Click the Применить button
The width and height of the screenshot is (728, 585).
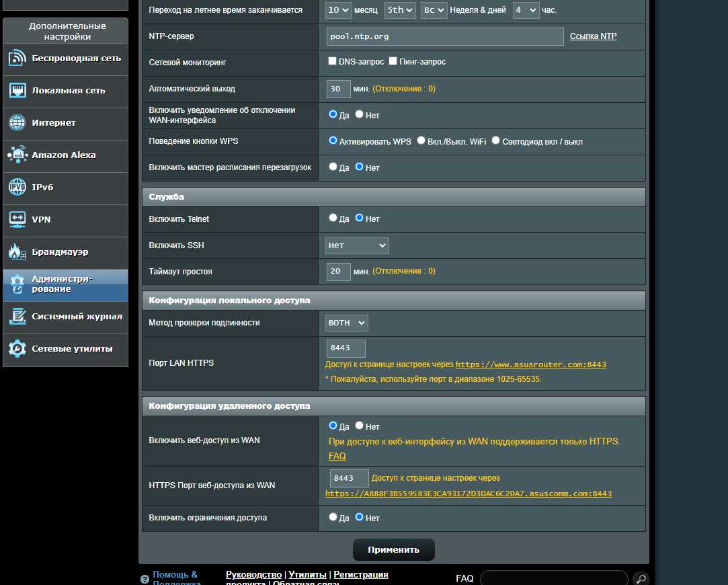click(x=394, y=550)
